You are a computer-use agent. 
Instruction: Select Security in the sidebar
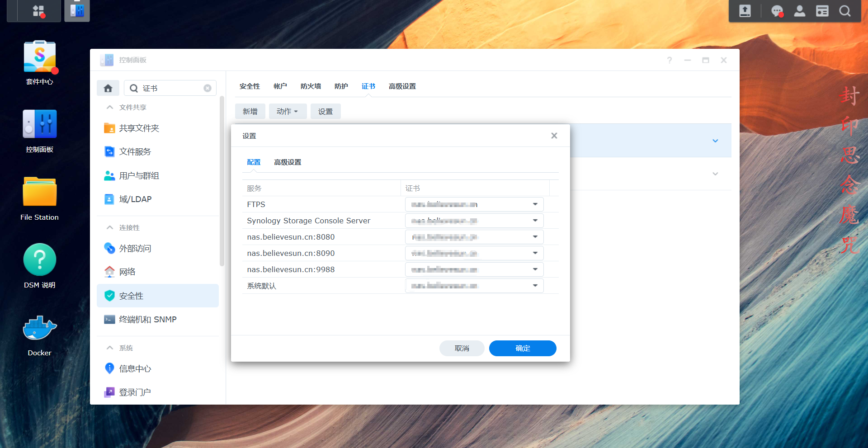158,296
